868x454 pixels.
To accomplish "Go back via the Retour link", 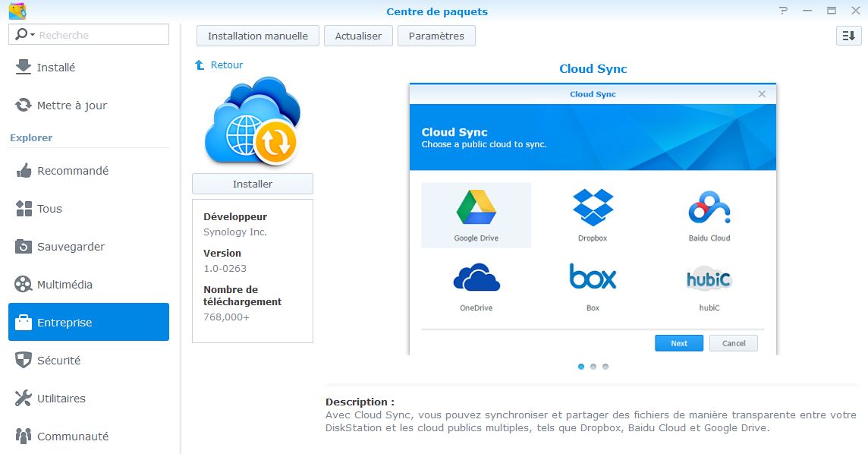I will 226,65.
